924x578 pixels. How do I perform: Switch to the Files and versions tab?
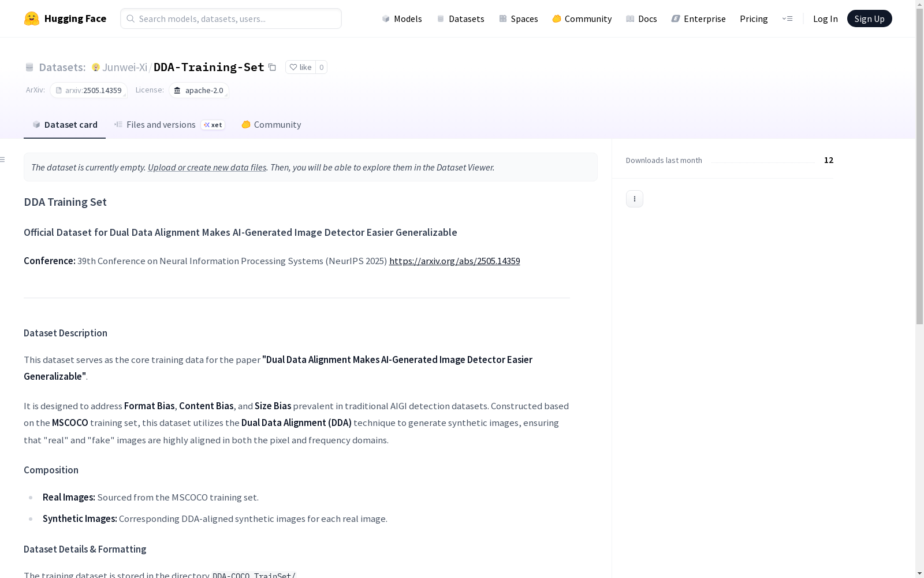tap(170, 125)
